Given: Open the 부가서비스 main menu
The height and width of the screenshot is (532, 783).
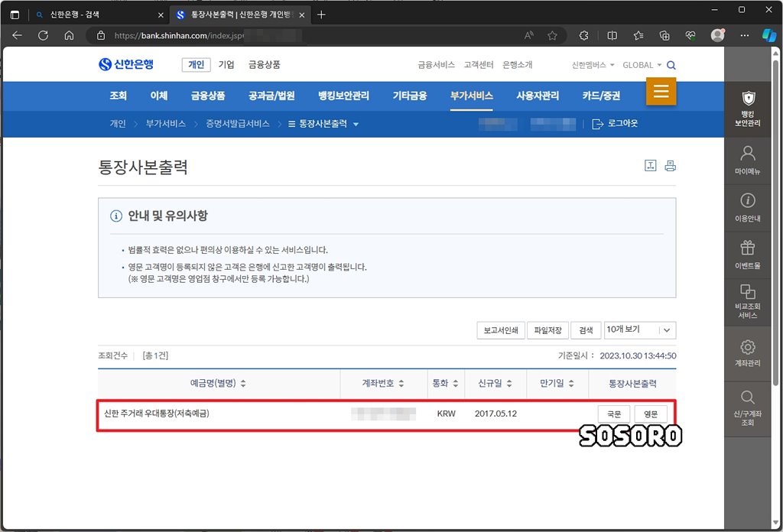Looking at the screenshot, I should click(471, 96).
